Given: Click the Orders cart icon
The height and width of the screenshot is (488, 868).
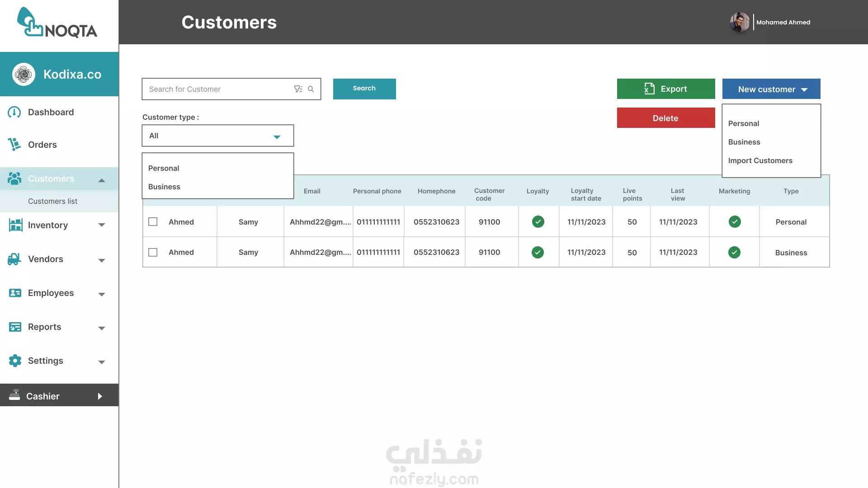Looking at the screenshot, I should click(x=14, y=145).
